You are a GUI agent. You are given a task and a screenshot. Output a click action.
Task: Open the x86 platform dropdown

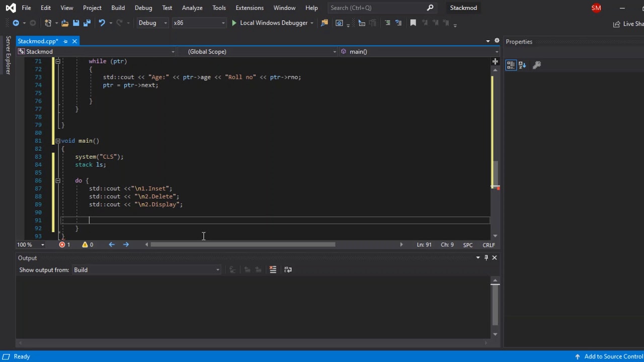pos(199,23)
